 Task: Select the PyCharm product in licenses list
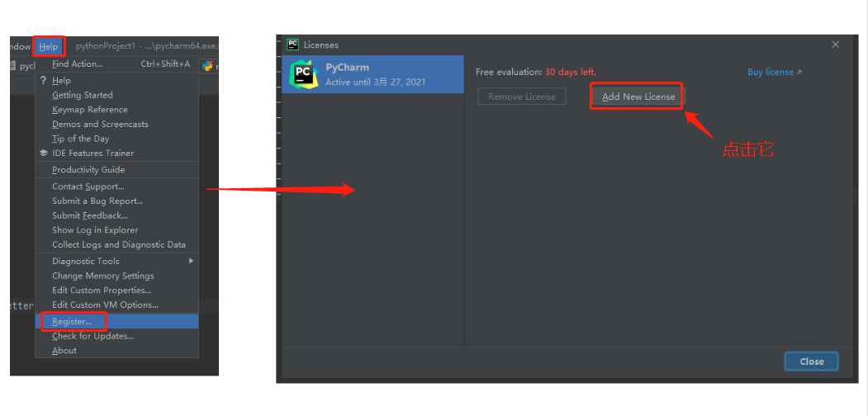pyautogui.click(x=372, y=74)
